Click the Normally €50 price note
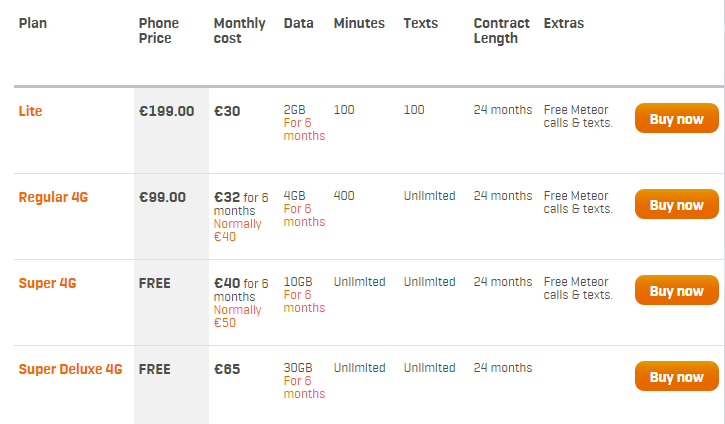Image resolution: width=725 pixels, height=424 pixels. (237, 316)
